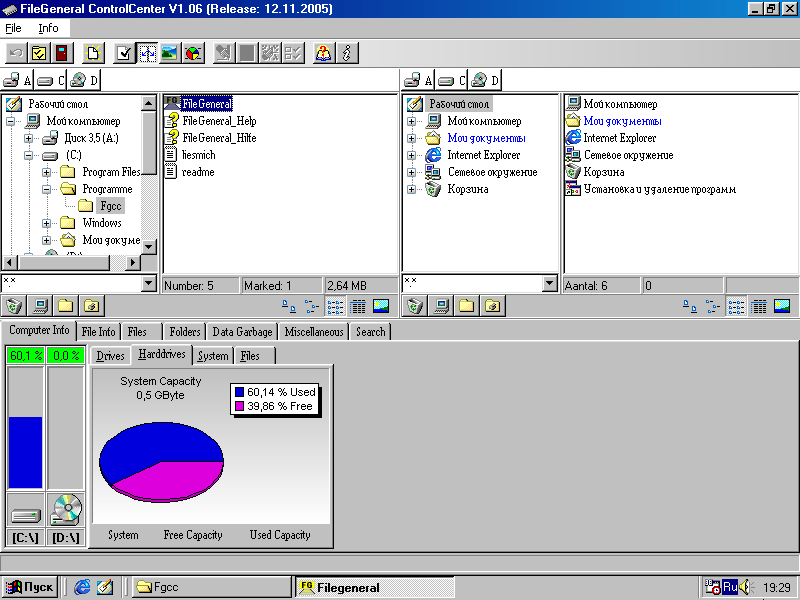This screenshot has height=600, width=800.
Task: Click printer folder button under left pane
Action: [x=92, y=306]
